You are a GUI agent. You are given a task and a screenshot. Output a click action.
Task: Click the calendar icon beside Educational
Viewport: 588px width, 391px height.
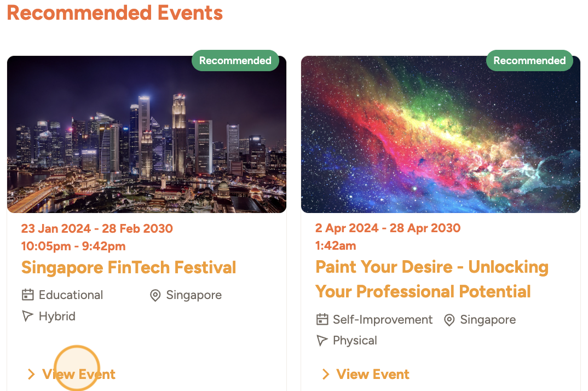point(27,295)
